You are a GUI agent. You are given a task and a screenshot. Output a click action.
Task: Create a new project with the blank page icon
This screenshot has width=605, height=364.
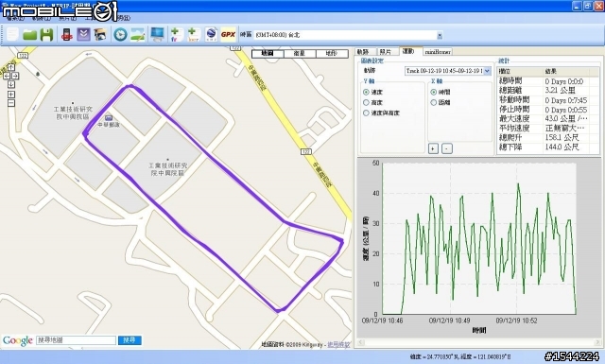click(x=12, y=34)
